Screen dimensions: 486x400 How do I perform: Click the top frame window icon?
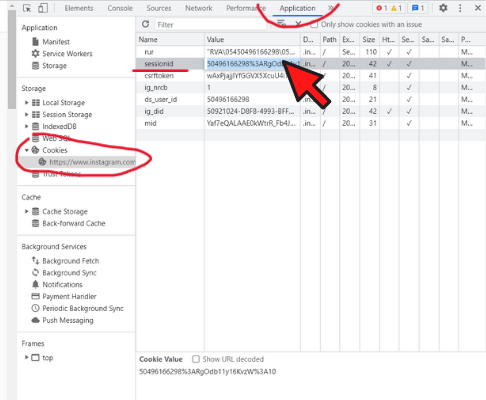pos(35,357)
